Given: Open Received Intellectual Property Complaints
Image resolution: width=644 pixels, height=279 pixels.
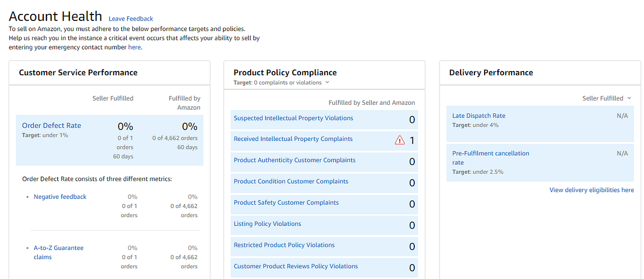Looking at the screenshot, I should 293,139.
